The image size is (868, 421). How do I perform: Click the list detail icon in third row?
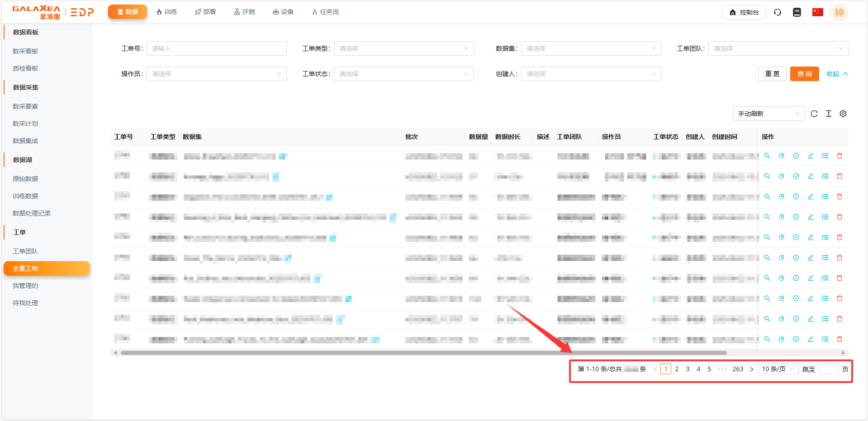[825, 196]
